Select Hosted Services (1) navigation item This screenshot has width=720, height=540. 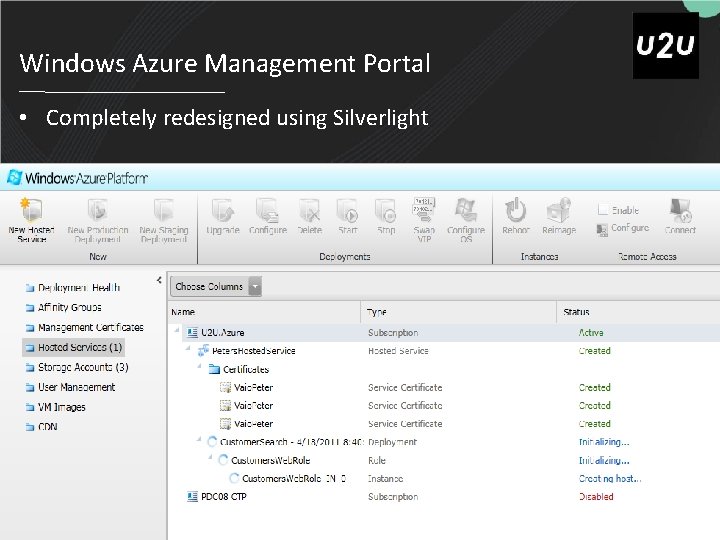(x=73, y=348)
